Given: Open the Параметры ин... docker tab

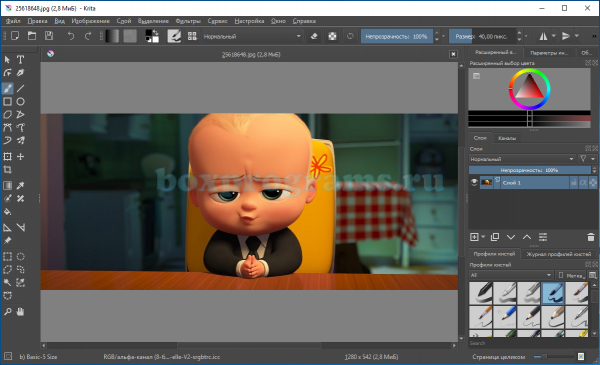Looking at the screenshot, I should pyautogui.click(x=549, y=53).
